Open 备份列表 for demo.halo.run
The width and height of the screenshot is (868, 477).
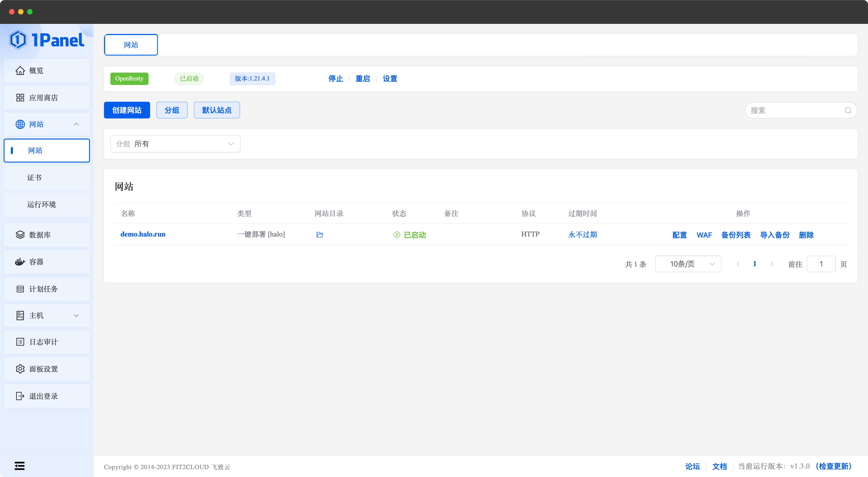[x=736, y=235]
